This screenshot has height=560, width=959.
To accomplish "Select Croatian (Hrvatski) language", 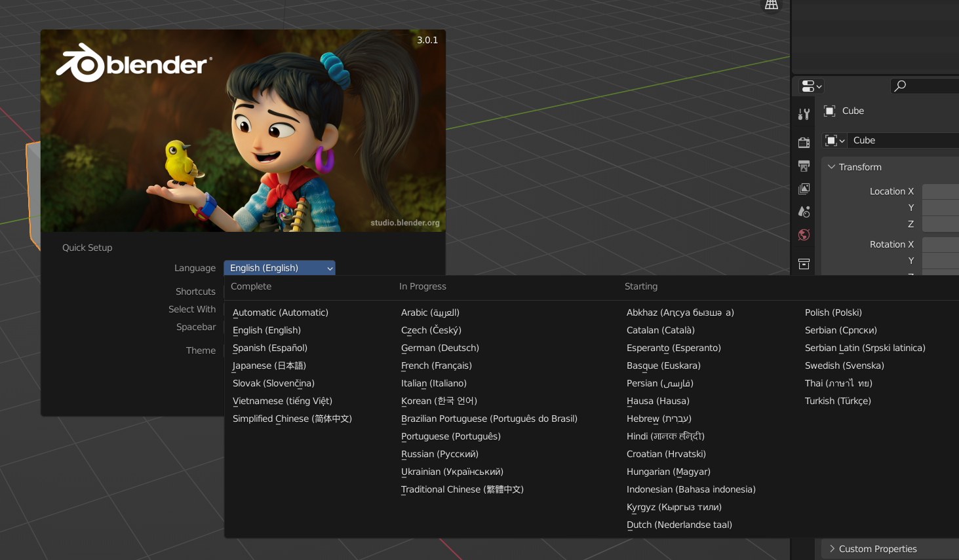I will 666,454.
